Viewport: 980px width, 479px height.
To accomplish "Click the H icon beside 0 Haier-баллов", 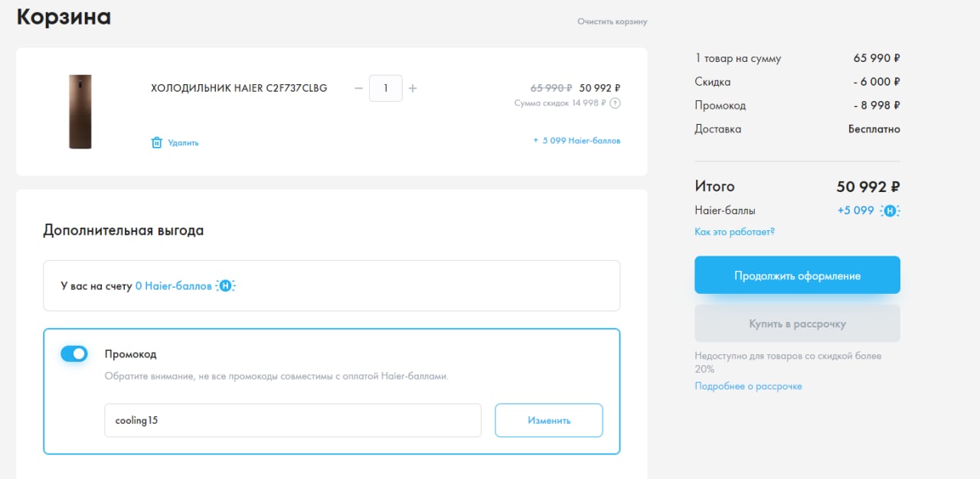I will point(225,286).
